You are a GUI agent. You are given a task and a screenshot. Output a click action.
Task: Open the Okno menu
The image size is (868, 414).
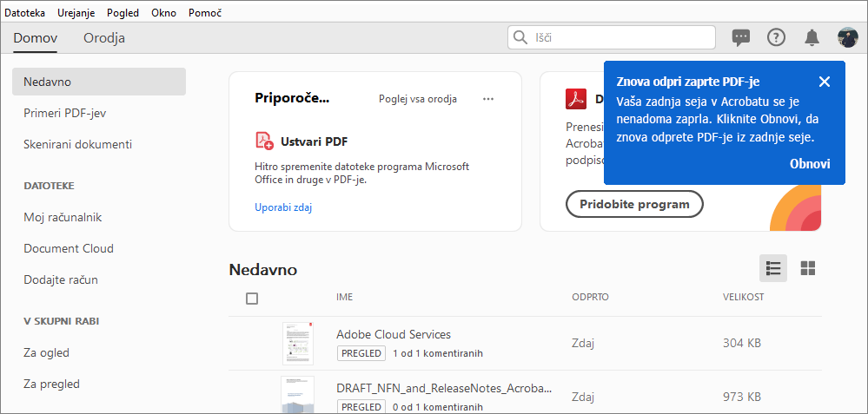point(164,13)
